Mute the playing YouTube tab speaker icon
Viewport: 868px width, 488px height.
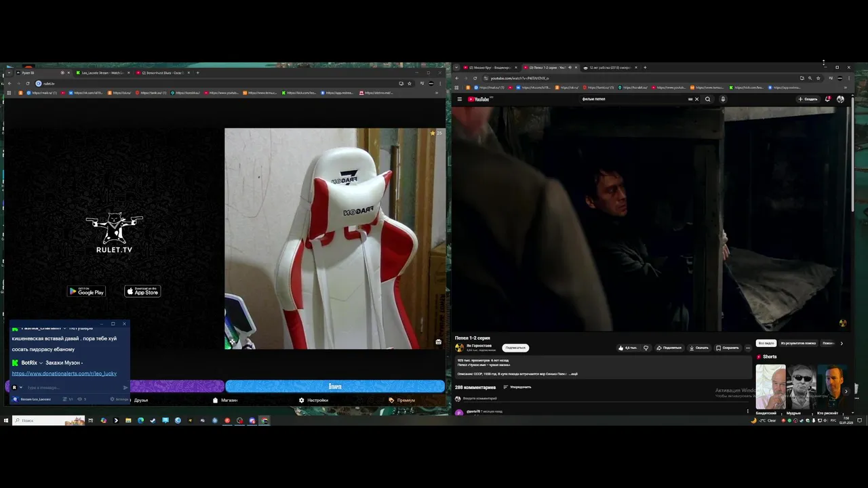[570, 67]
